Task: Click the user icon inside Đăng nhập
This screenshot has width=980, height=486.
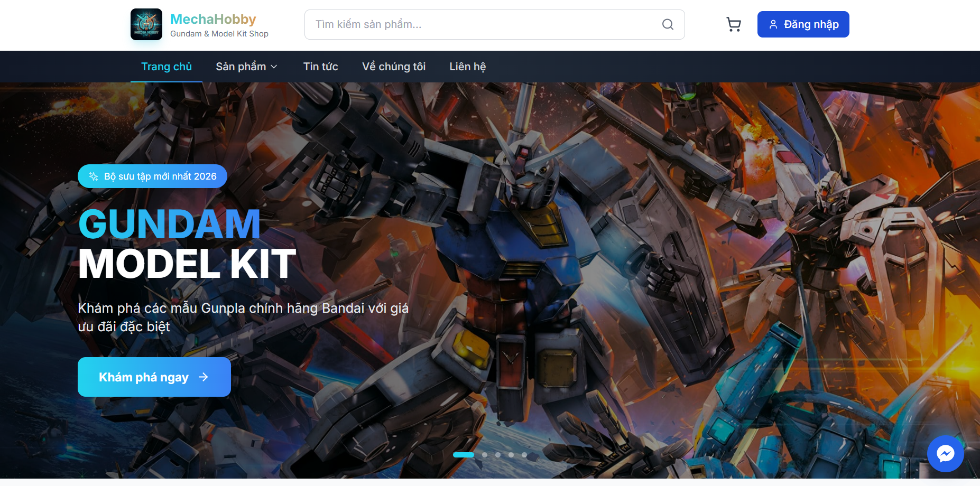Action: pos(773,24)
